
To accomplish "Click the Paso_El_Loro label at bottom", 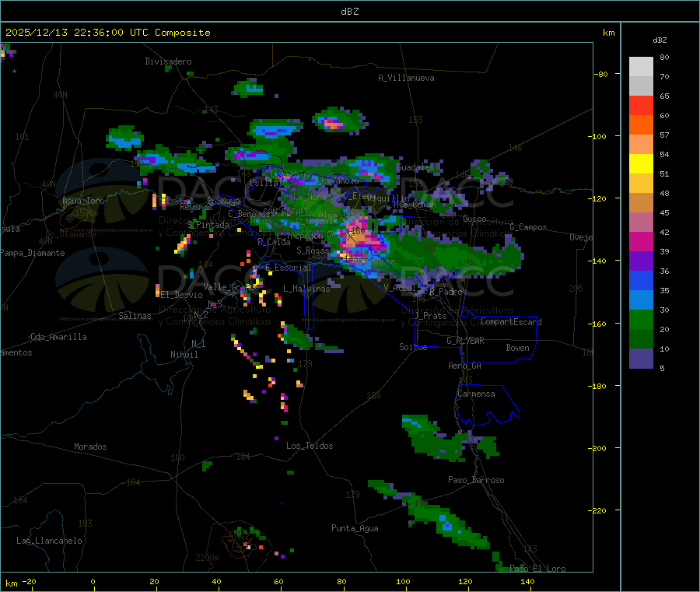I will (538, 569).
